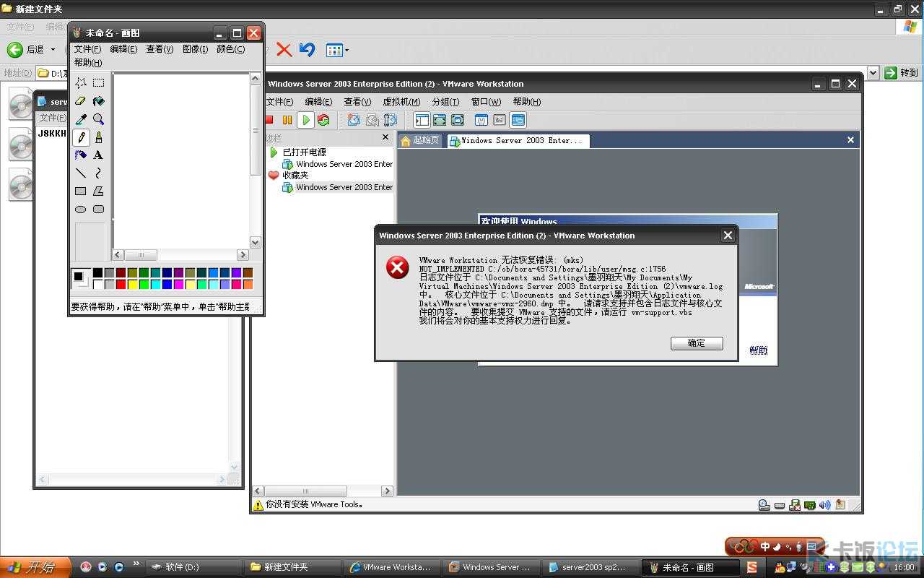Screen dimensions: 924x578
Task: Power on the VM with green play icon
Action: (x=305, y=120)
